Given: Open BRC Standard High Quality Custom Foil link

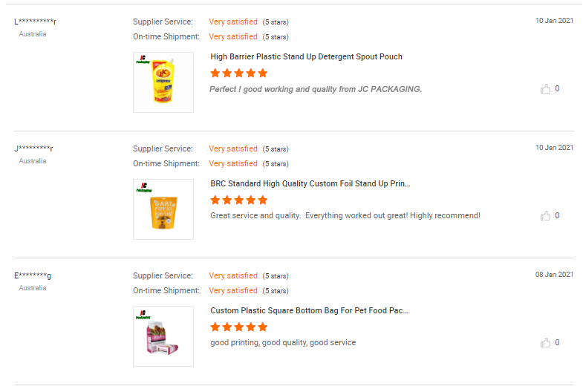Looking at the screenshot, I should (x=310, y=183).
